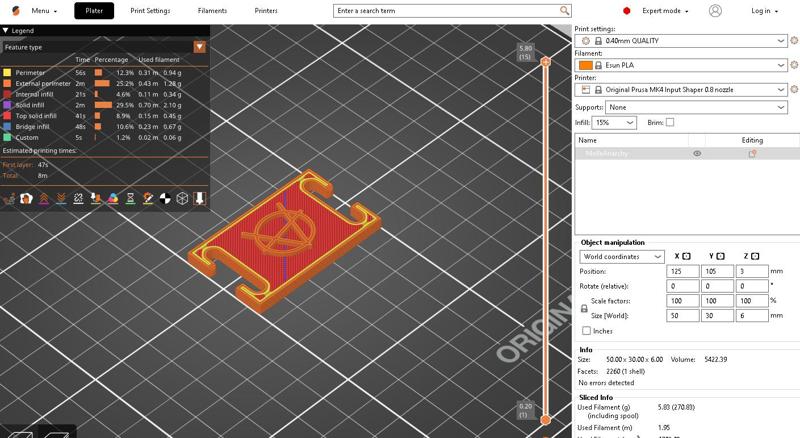800x438 pixels.
Task: Toggle Top solid infill row in legend
Action: pos(104,115)
